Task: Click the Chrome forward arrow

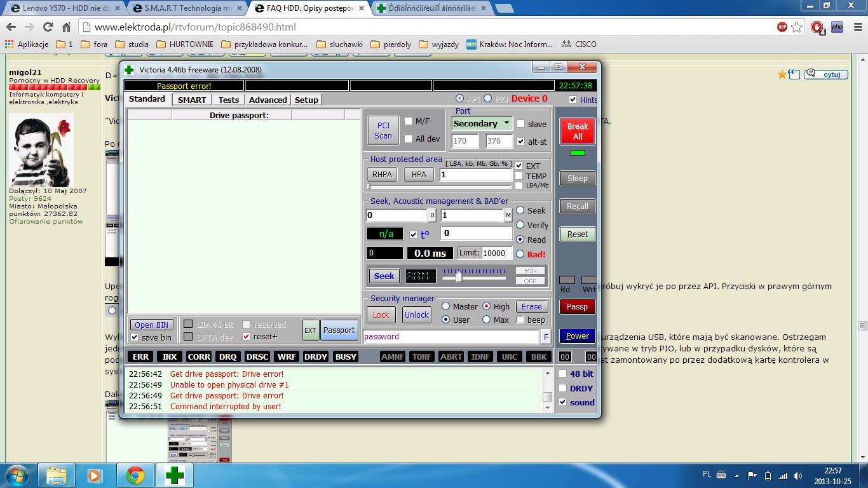Action: click(29, 27)
